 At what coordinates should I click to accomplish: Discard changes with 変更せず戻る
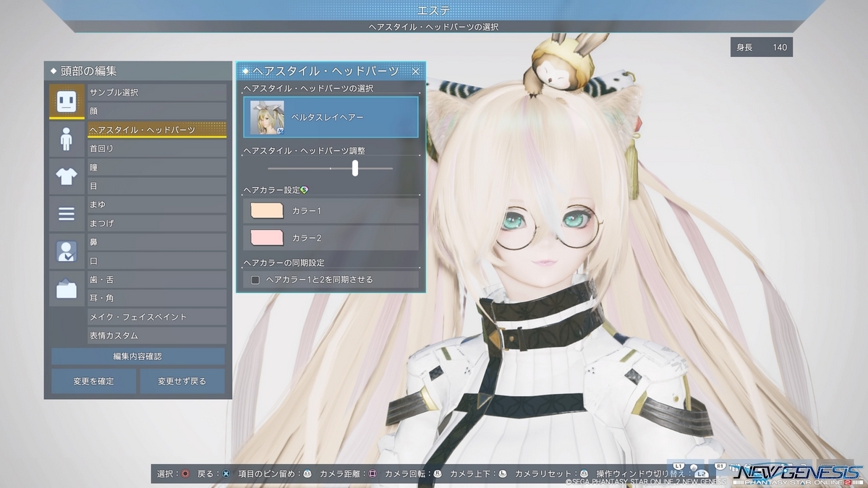[182, 381]
